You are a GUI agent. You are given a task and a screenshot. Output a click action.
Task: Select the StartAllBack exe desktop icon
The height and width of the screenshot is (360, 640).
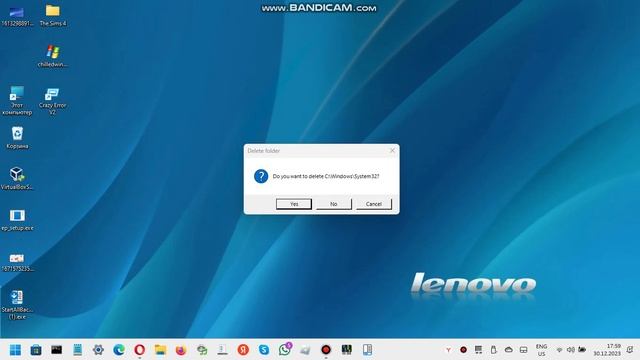coord(17,304)
